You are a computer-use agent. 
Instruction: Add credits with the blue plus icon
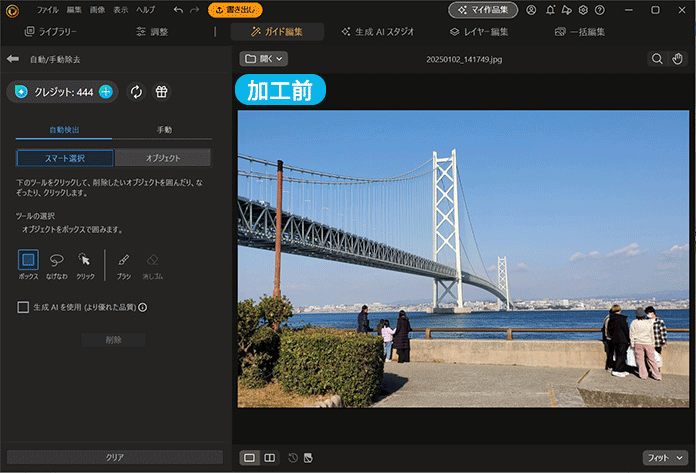coord(106,92)
